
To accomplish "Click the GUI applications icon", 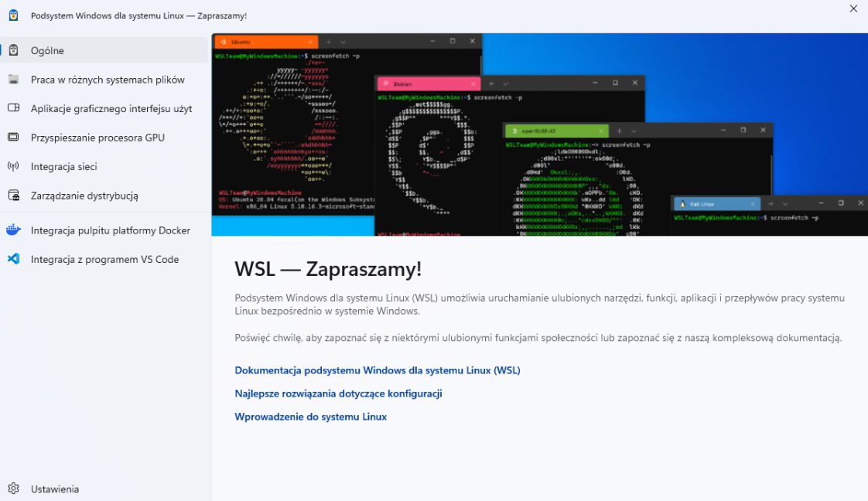I will pos(13,108).
